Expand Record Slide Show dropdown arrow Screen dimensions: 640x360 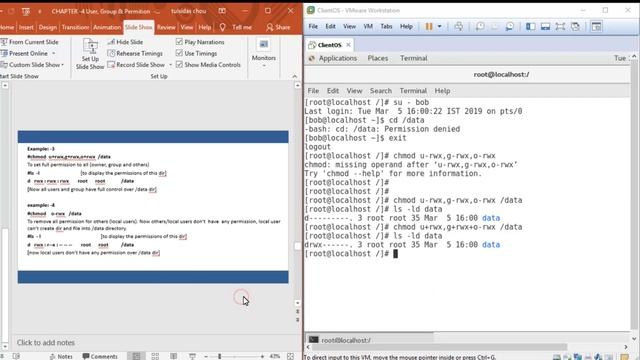tap(170, 65)
